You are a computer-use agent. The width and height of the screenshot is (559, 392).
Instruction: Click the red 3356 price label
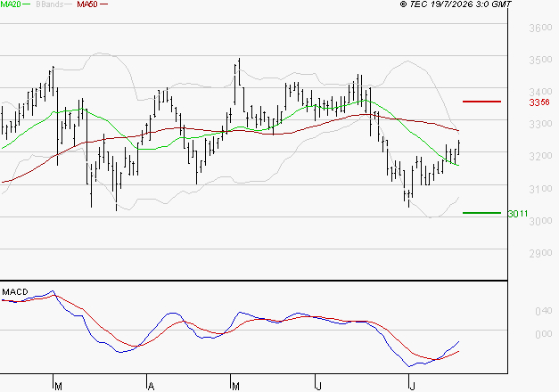click(x=539, y=102)
